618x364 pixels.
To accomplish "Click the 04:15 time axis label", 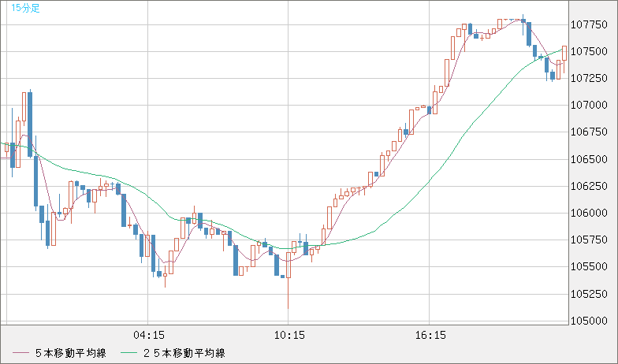I will point(149,336).
